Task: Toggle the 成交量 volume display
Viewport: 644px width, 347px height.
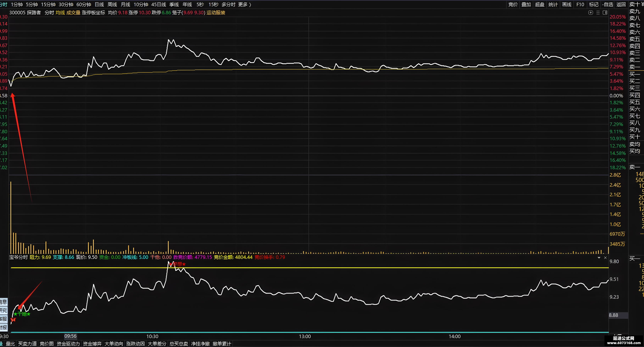Action: 73,13
